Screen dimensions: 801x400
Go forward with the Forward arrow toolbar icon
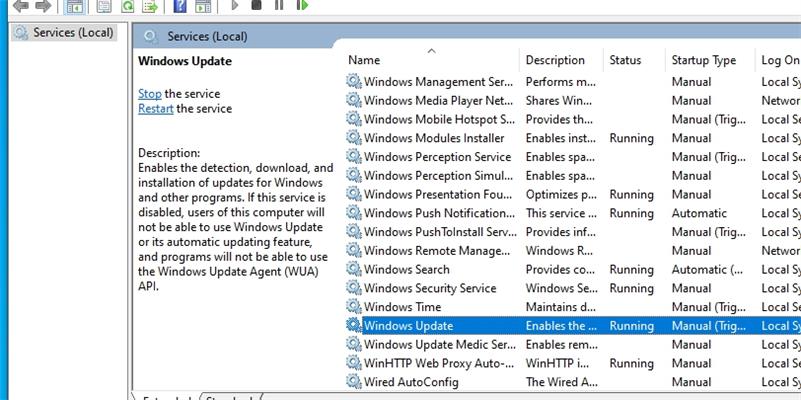[x=43, y=5]
